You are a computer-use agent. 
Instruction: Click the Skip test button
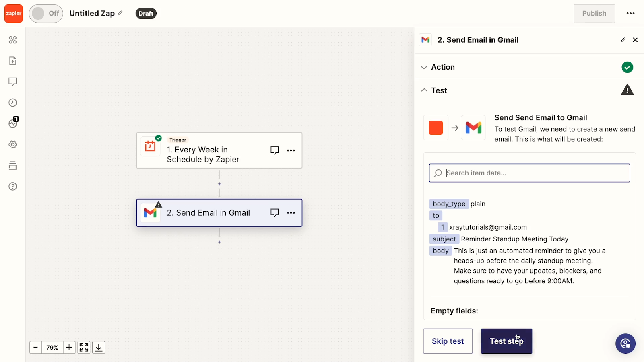[x=448, y=341]
